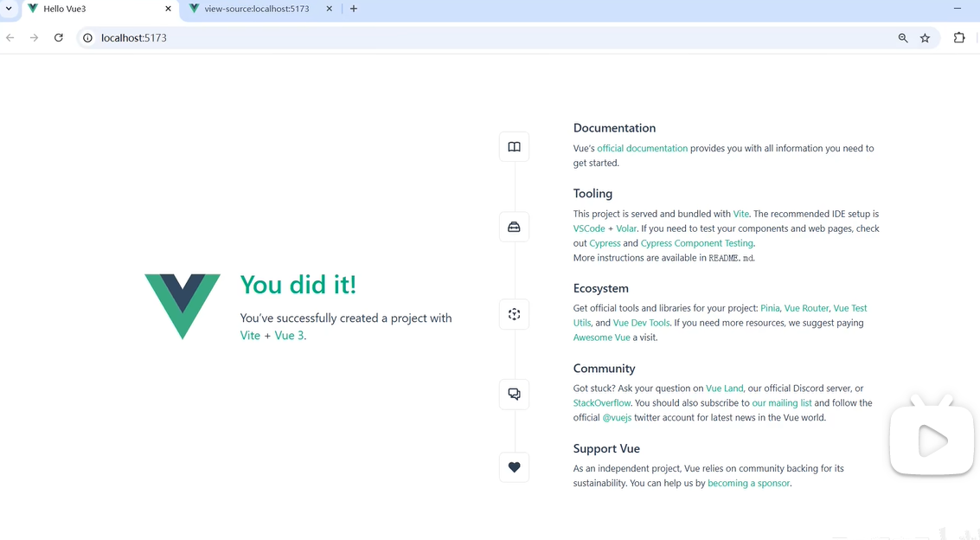Open the Awesome Vue link
The width and height of the screenshot is (980, 540).
[x=601, y=337]
